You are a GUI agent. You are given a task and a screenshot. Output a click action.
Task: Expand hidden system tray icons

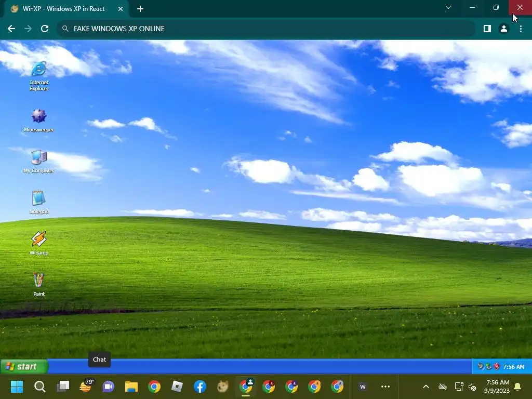pos(426,387)
